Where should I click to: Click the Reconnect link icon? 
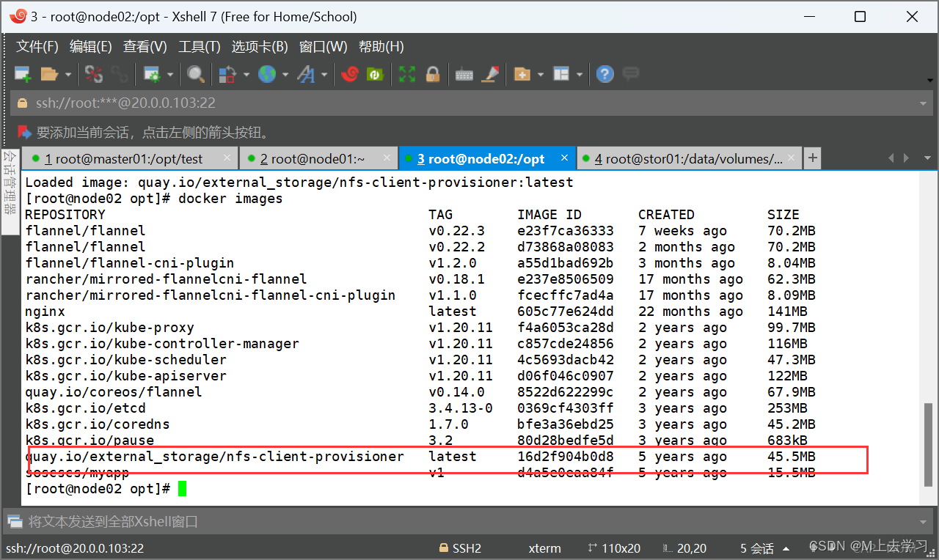[x=120, y=74]
